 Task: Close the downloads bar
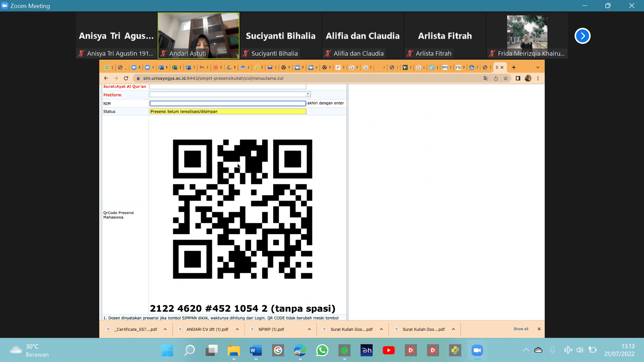tap(539, 329)
